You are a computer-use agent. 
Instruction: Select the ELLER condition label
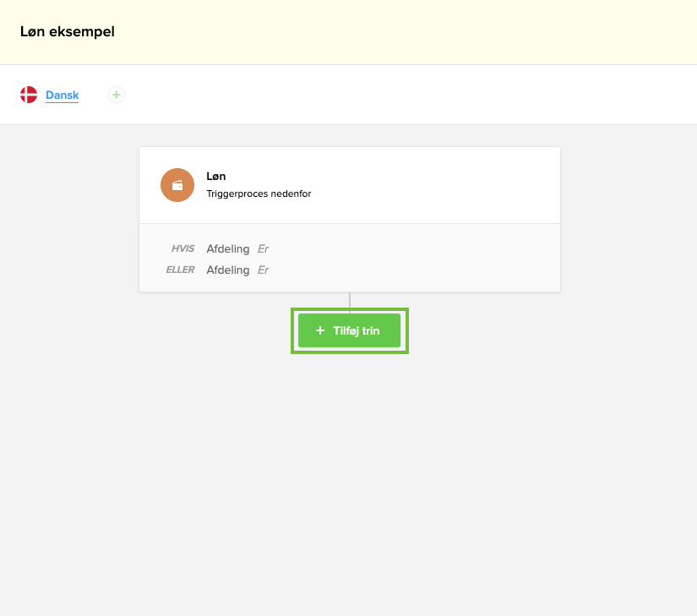tap(180, 270)
